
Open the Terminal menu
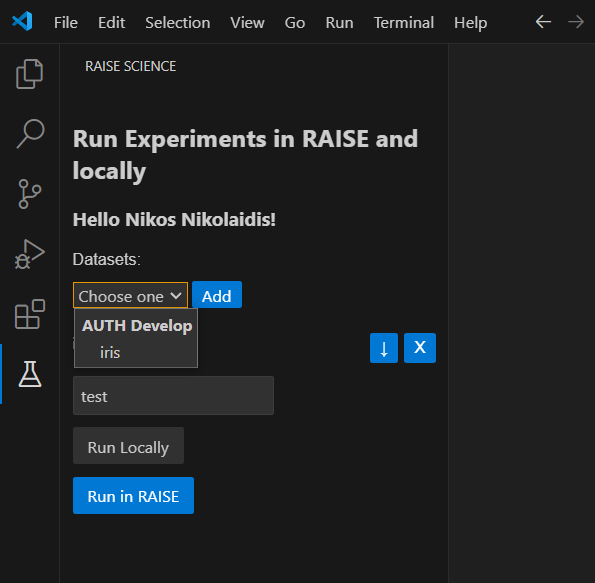tap(404, 23)
